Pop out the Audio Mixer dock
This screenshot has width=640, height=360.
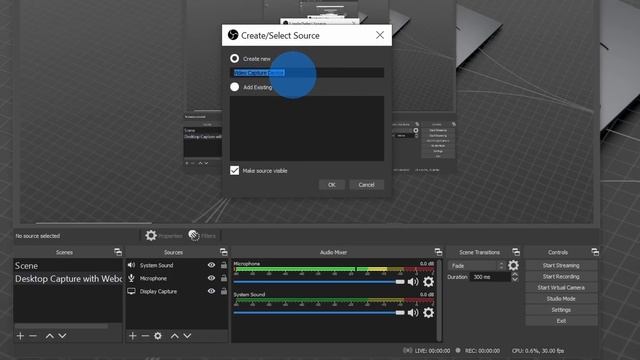click(438, 252)
